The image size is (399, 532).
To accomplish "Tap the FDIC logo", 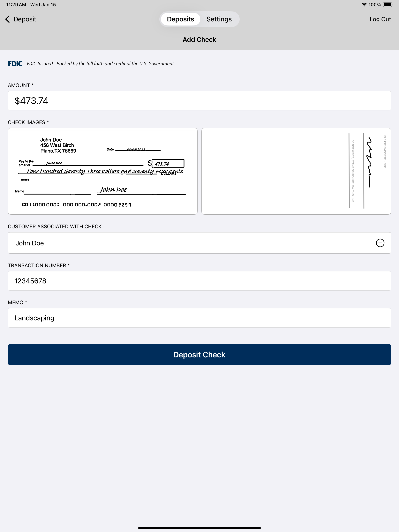I will coord(15,64).
